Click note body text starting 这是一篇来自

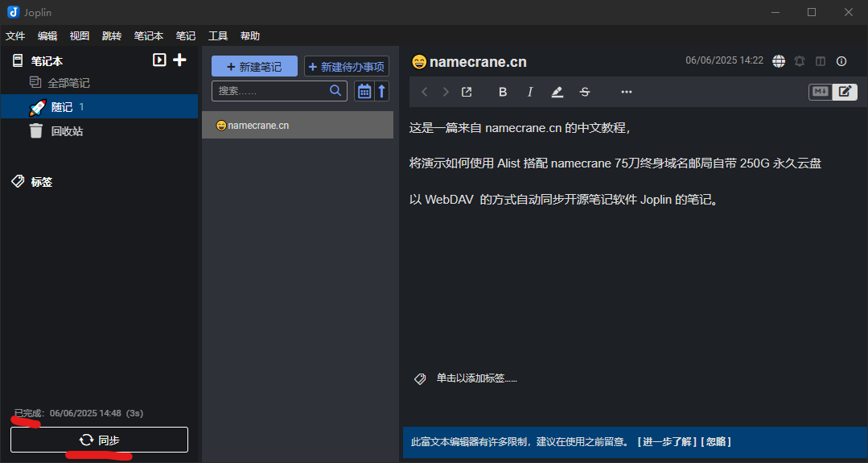520,128
